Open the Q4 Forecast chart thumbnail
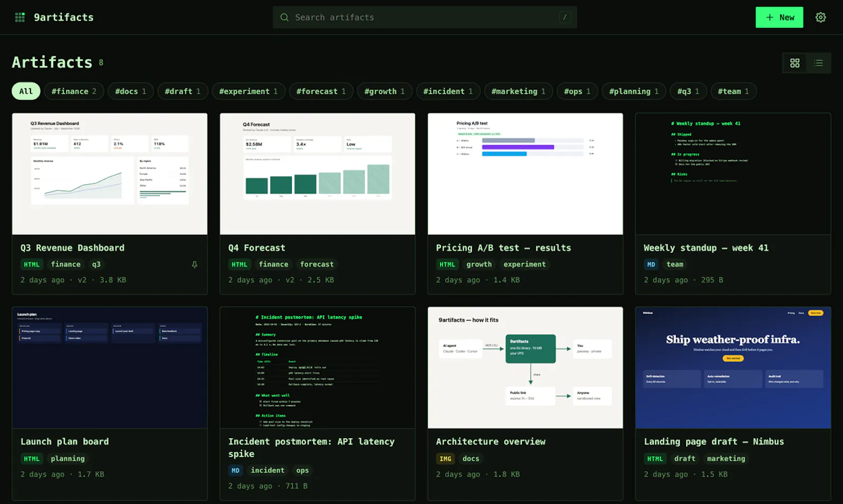 click(x=317, y=174)
